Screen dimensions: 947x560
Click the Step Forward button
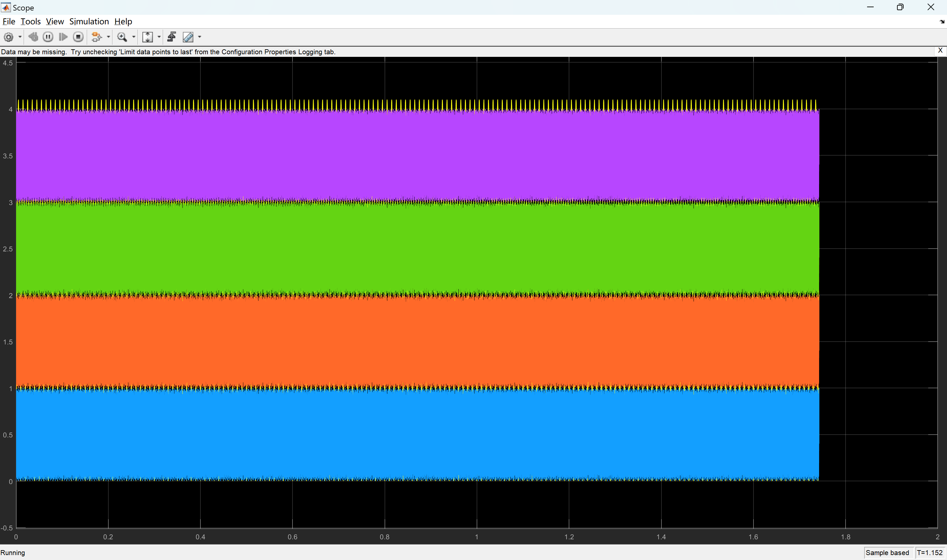(x=63, y=37)
